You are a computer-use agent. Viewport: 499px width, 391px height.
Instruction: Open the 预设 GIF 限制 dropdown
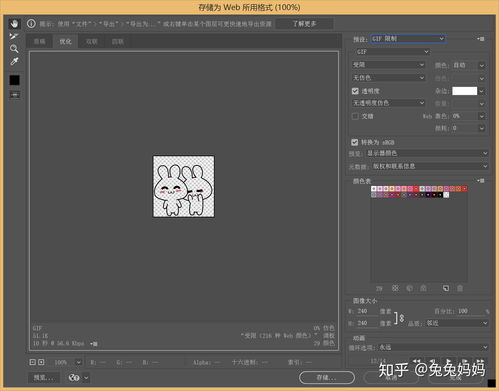[x=408, y=39]
